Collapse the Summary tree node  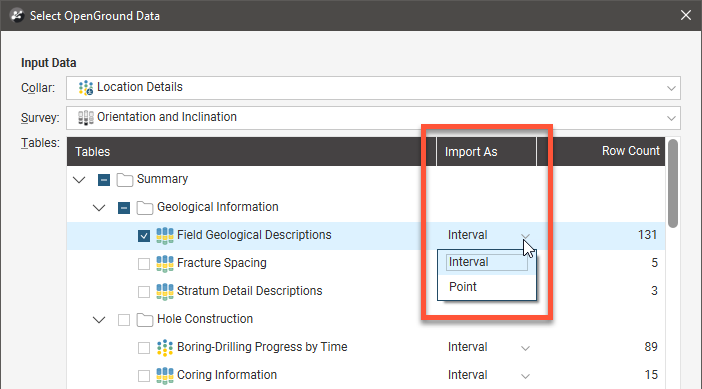tap(79, 180)
